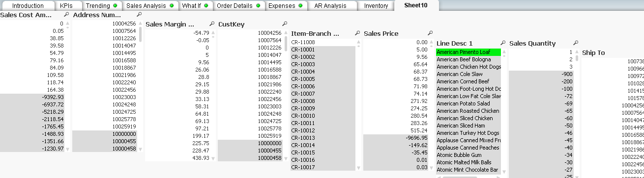Switch to the Sales Analysis tab

tap(150, 6)
